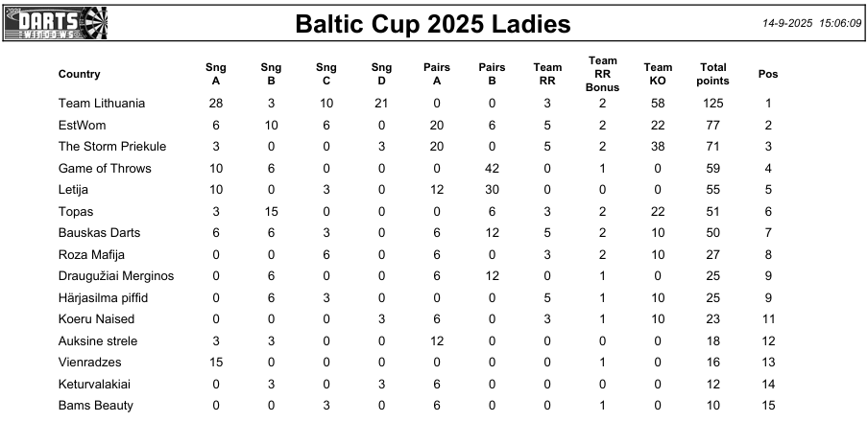Click Game of Throws Pairs B value 42
Viewport: 868px width, 422px height.
[x=492, y=168]
